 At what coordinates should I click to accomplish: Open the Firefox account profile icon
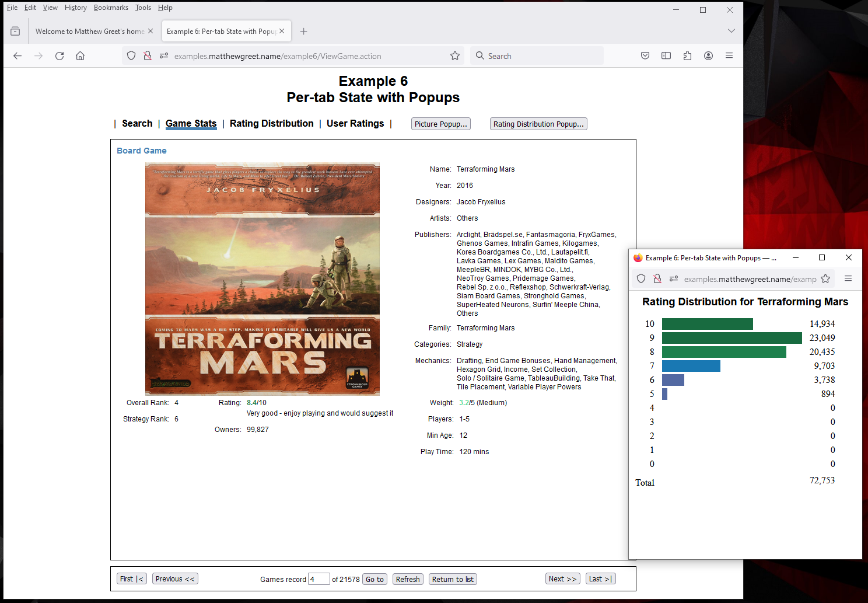coord(708,56)
